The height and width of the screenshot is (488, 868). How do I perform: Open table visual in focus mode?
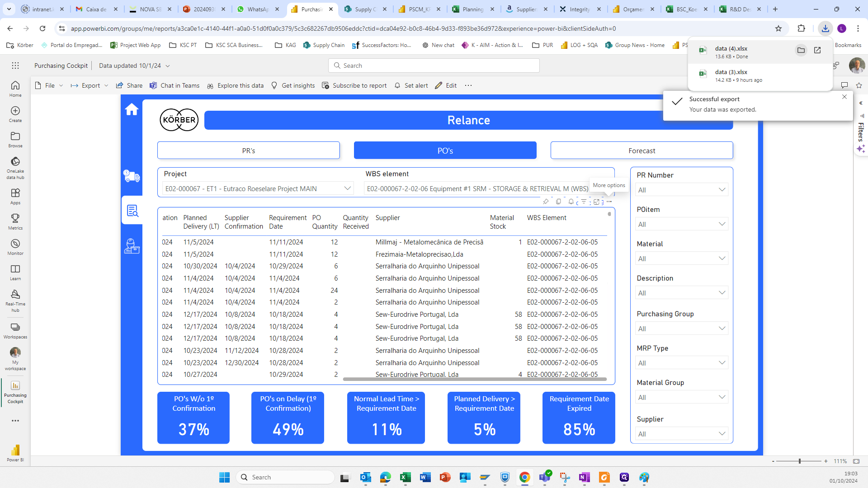(x=596, y=202)
